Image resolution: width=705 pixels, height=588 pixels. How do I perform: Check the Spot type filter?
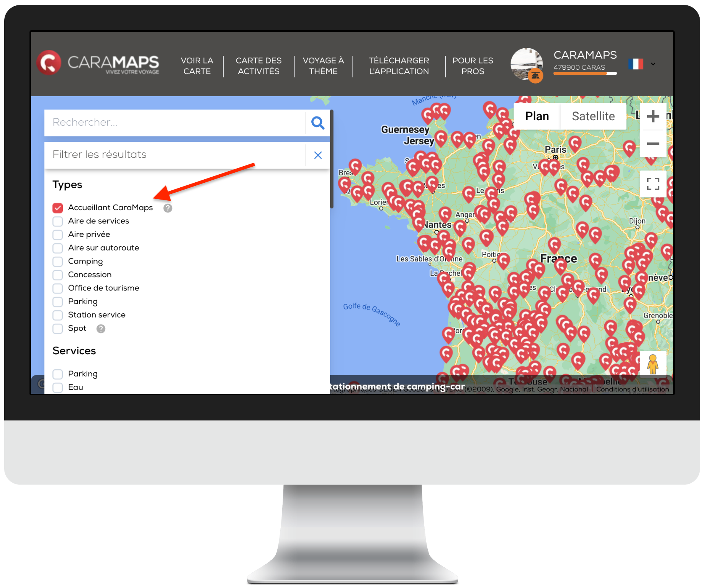(58, 329)
